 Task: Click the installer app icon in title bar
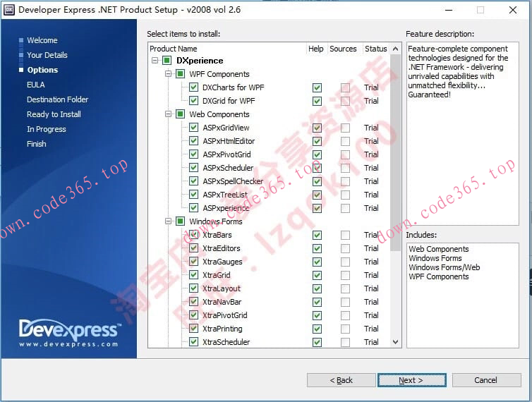9,9
